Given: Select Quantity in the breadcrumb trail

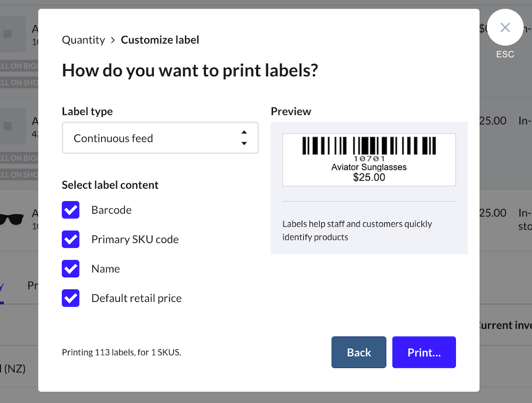Looking at the screenshot, I should click(x=83, y=39).
